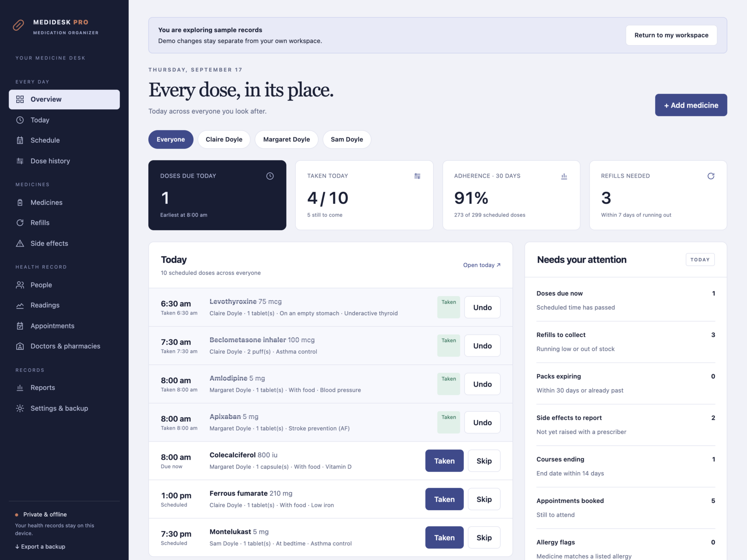Screen dimensions: 747x560
Task: Click Return to my workspace button
Action: click(x=671, y=35)
